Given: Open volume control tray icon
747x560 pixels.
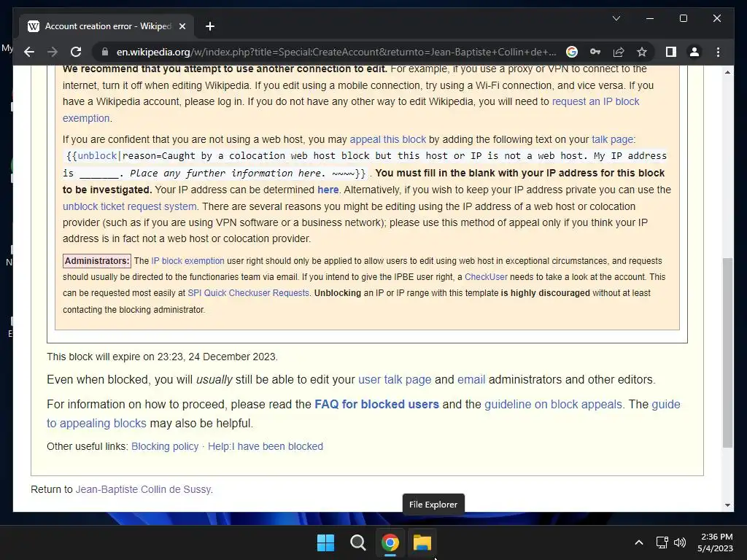Looking at the screenshot, I should point(680,542).
